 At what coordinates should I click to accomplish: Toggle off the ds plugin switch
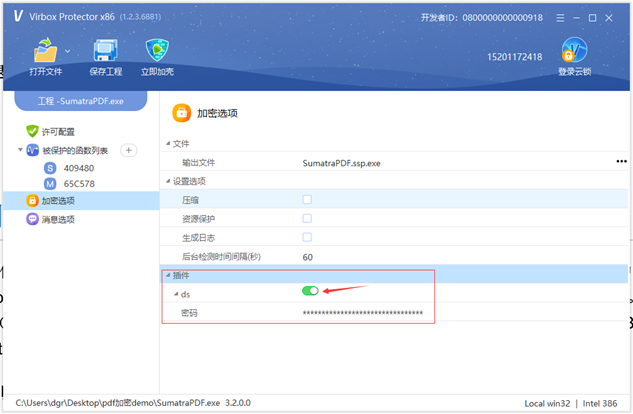tap(310, 291)
